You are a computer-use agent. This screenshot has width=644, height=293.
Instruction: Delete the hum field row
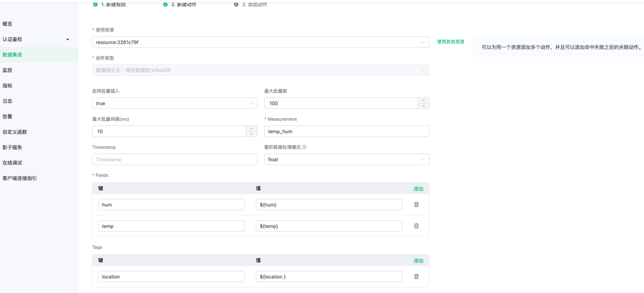click(x=416, y=205)
